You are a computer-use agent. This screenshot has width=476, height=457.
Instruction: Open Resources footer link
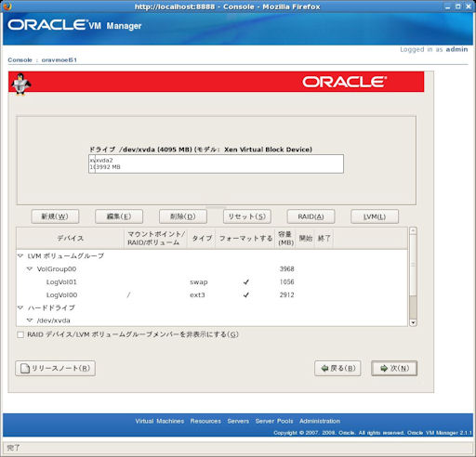click(x=205, y=421)
